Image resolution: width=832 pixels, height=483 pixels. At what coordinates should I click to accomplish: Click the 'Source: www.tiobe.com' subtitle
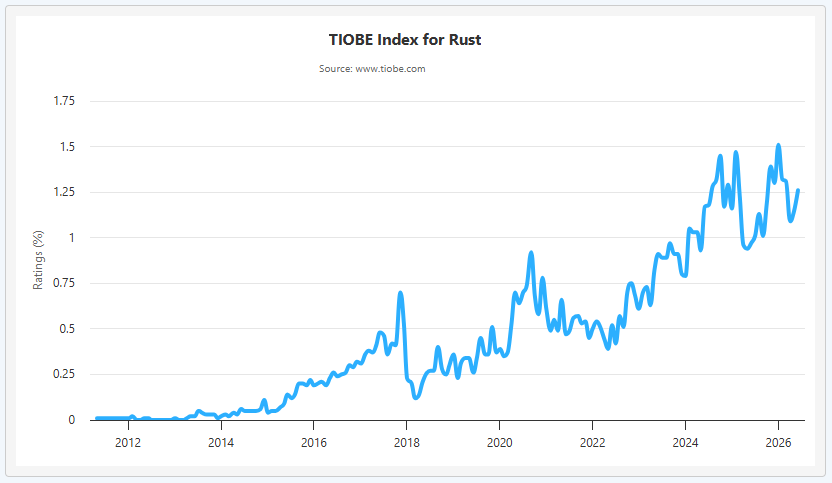point(372,68)
